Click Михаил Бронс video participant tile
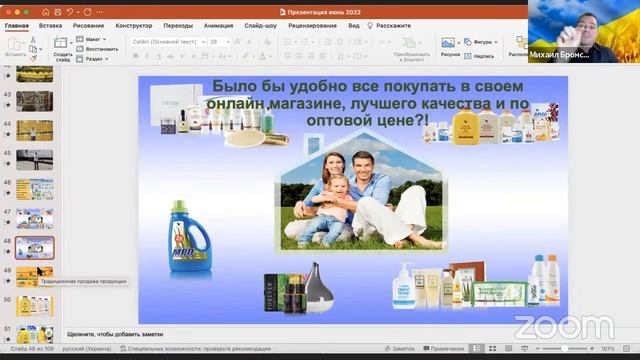Screen dimensions: 640x360 584,31
